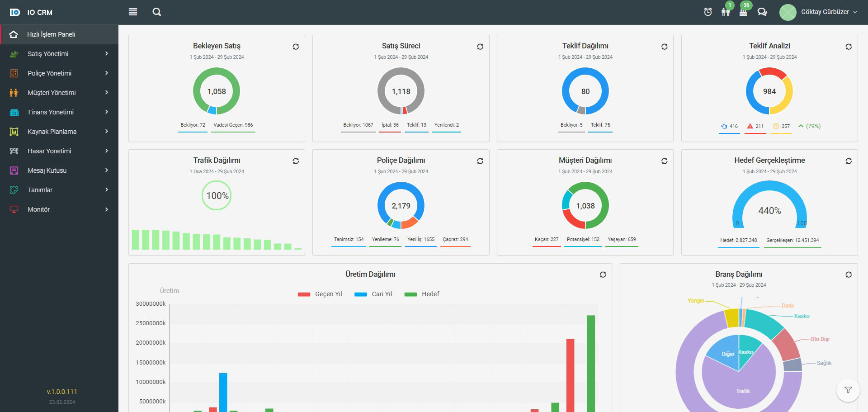The image size is (868, 412).
Task: Click the filter funnel floating button
Action: pos(848,390)
